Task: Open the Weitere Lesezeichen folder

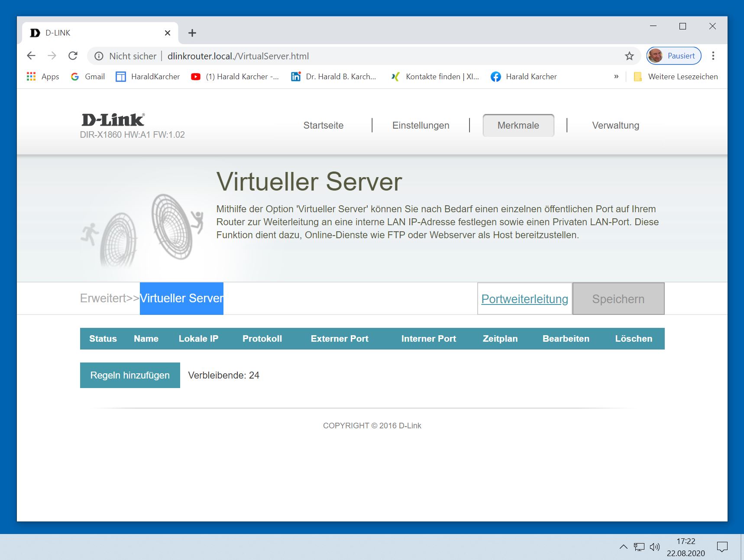Action: point(676,77)
